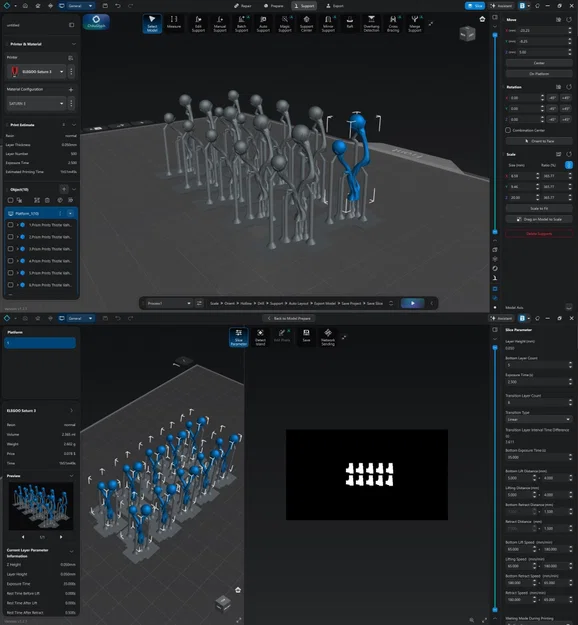
Task: Adjust the slice layer slider handle
Action: tap(495, 348)
